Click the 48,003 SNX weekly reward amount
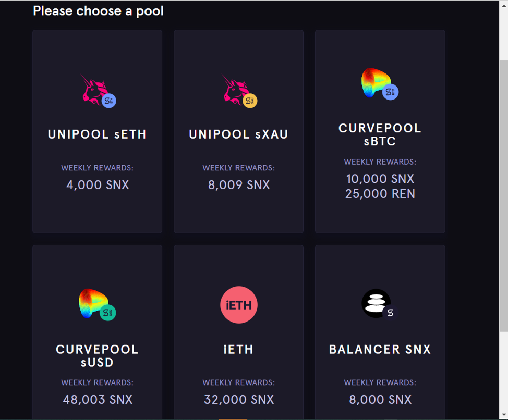 click(98, 400)
